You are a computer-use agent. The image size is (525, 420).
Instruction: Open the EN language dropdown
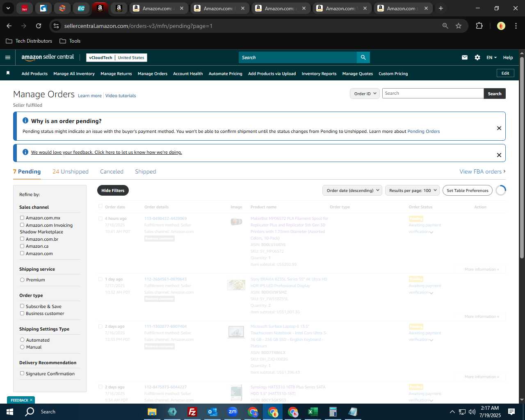click(x=491, y=57)
